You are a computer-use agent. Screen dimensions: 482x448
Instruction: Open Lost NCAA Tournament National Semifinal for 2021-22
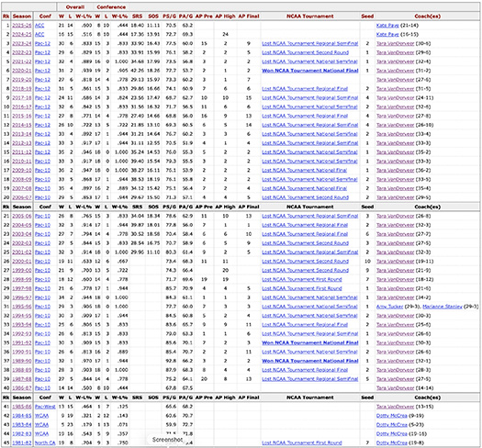[309, 62]
